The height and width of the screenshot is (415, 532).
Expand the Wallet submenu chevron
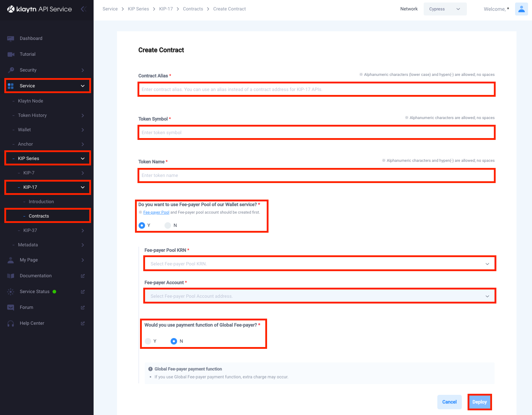[x=83, y=130]
